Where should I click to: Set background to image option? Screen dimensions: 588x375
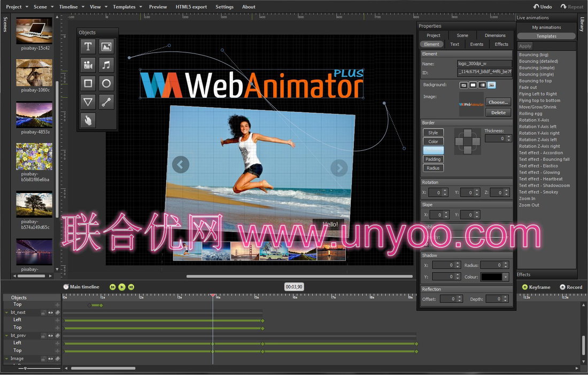pyautogui.click(x=492, y=85)
